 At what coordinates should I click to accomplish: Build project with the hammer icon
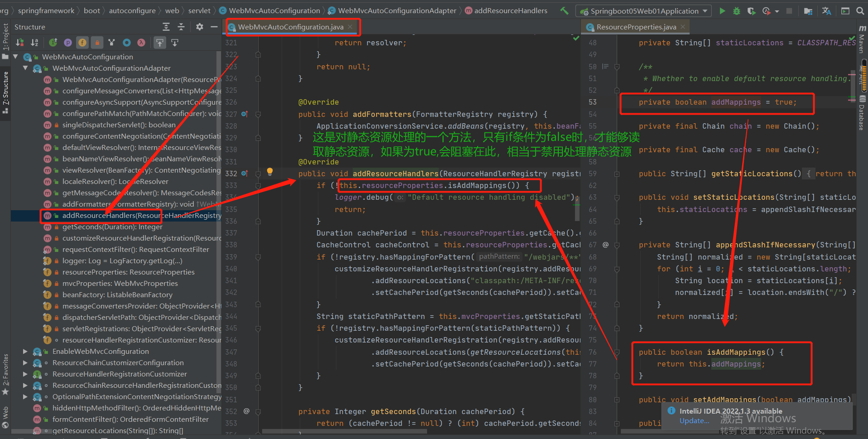pyautogui.click(x=564, y=10)
